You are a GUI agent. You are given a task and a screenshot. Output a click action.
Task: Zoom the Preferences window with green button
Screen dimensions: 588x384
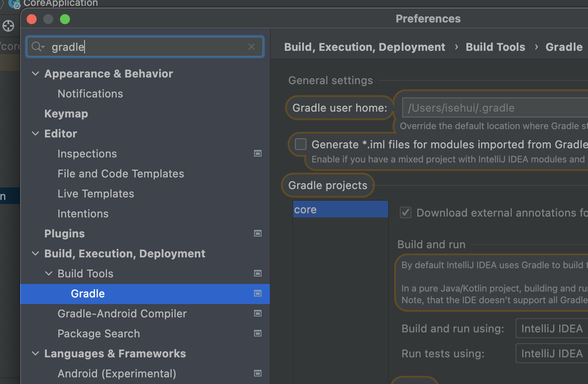[x=65, y=19]
